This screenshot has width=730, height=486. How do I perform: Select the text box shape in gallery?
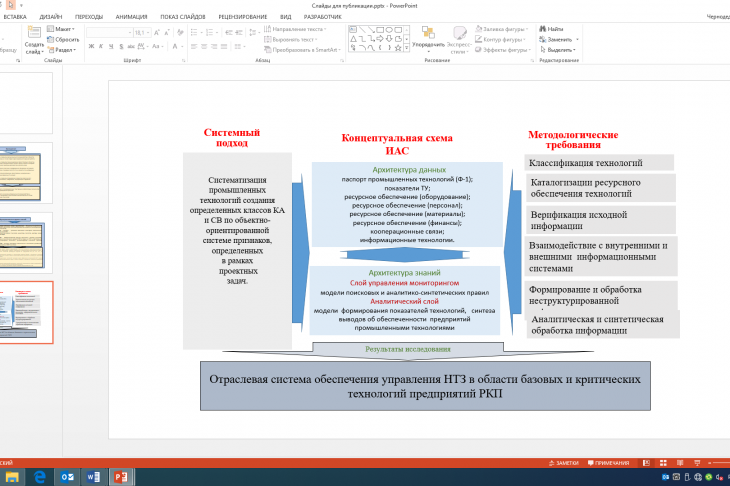point(352,29)
